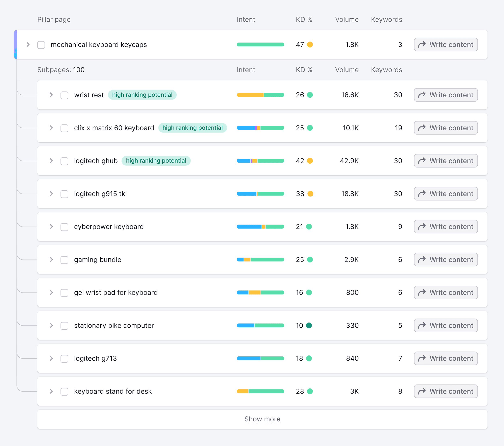Viewport: 504px width, 446px height.
Task: Select the gaming bundle checkbox
Action: [x=64, y=260]
